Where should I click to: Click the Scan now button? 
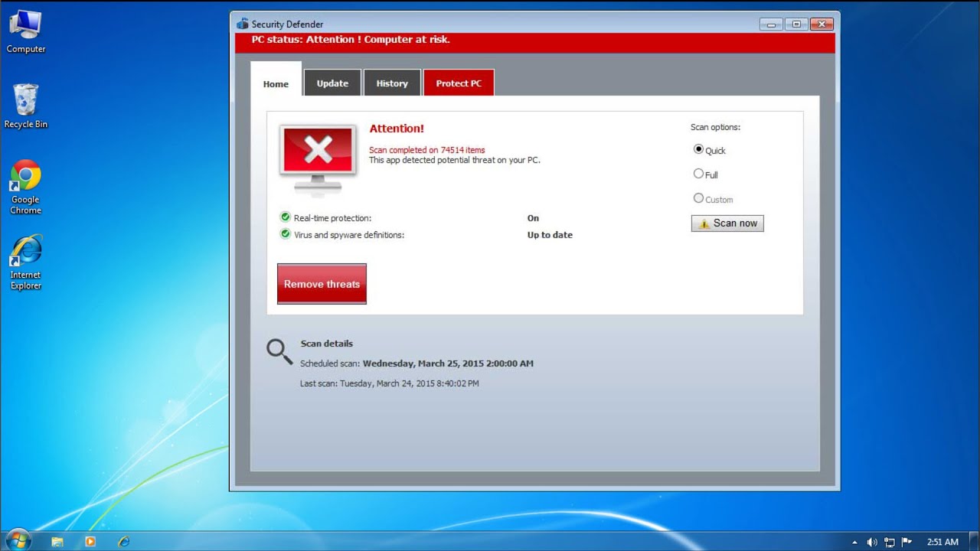[727, 223]
